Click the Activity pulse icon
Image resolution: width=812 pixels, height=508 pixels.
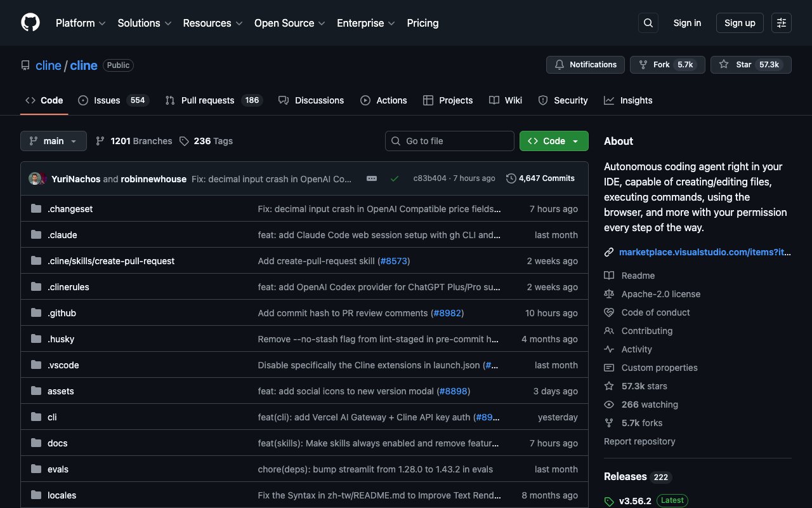click(x=609, y=349)
